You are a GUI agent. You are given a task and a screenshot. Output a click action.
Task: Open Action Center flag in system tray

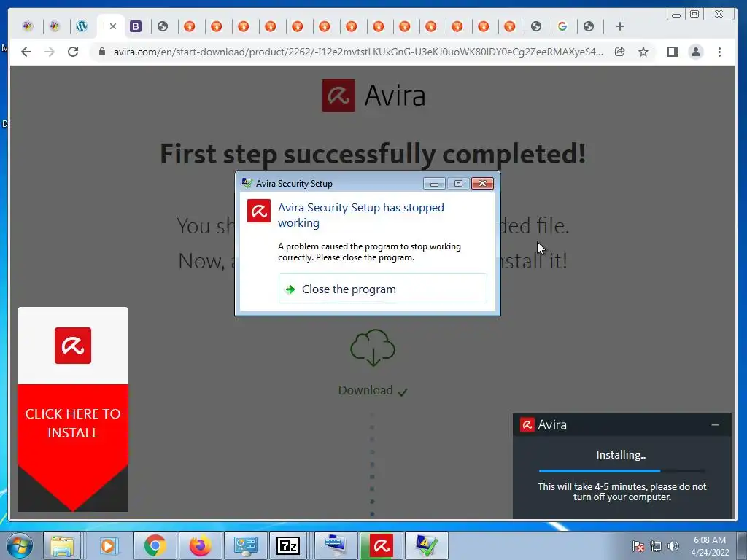pyautogui.click(x=638, y=545)
